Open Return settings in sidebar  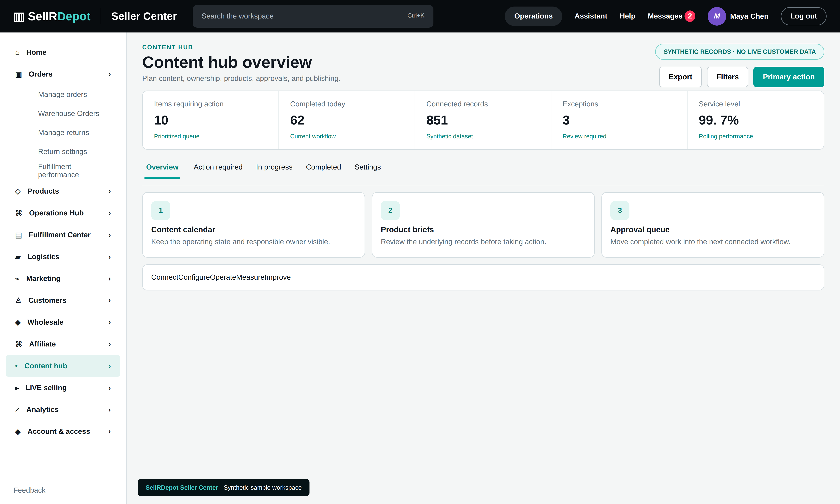pyautogui.click(x=63, y=151)
